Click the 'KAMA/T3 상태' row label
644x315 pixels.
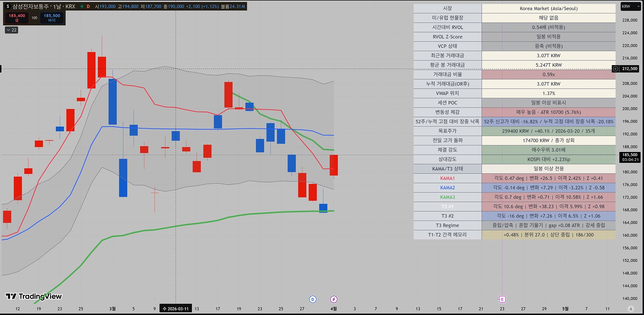(x=447, y=169)
